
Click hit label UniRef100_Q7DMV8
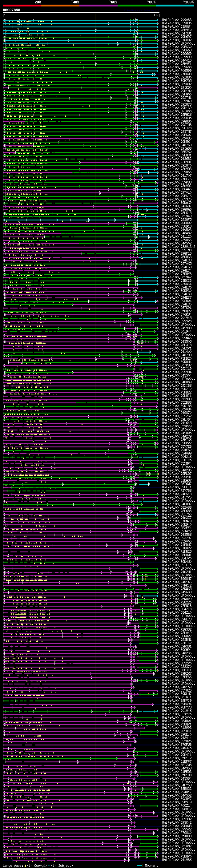click(x=177, y=274)
